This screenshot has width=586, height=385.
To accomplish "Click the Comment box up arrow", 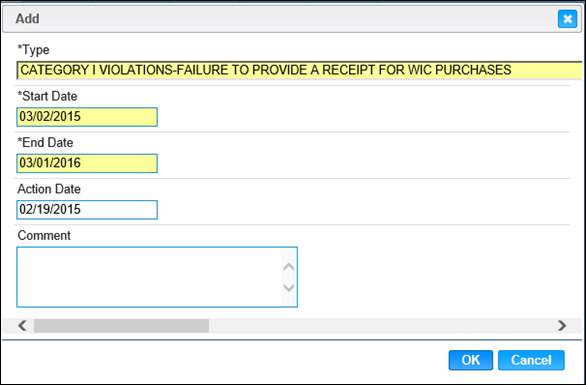I will [289, 267].
